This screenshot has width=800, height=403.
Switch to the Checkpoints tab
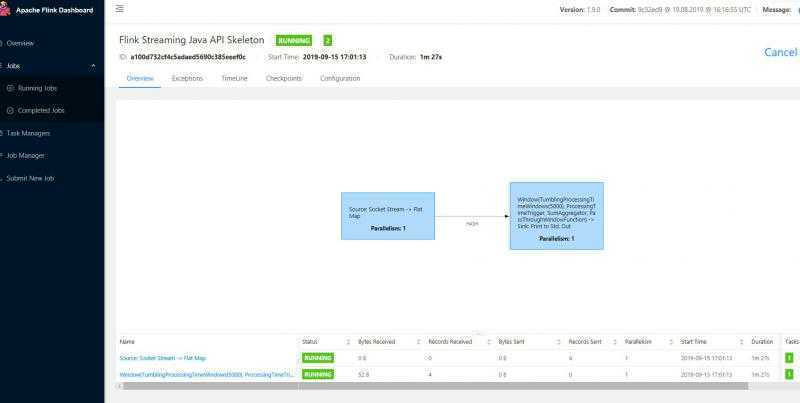[284, 78]
